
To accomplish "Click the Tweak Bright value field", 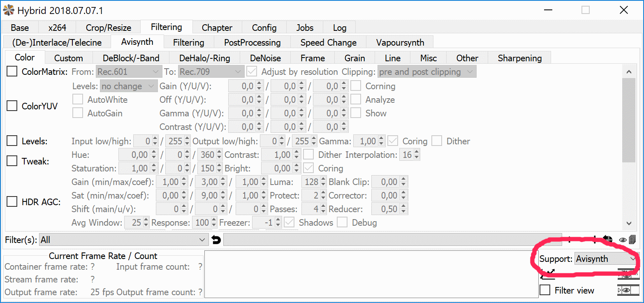I will tap(282, 169).
